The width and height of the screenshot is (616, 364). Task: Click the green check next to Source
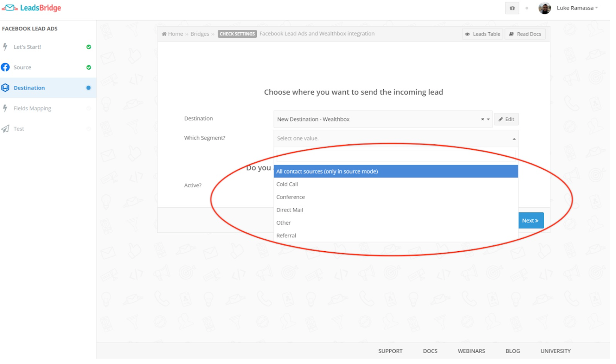[89, 67]
